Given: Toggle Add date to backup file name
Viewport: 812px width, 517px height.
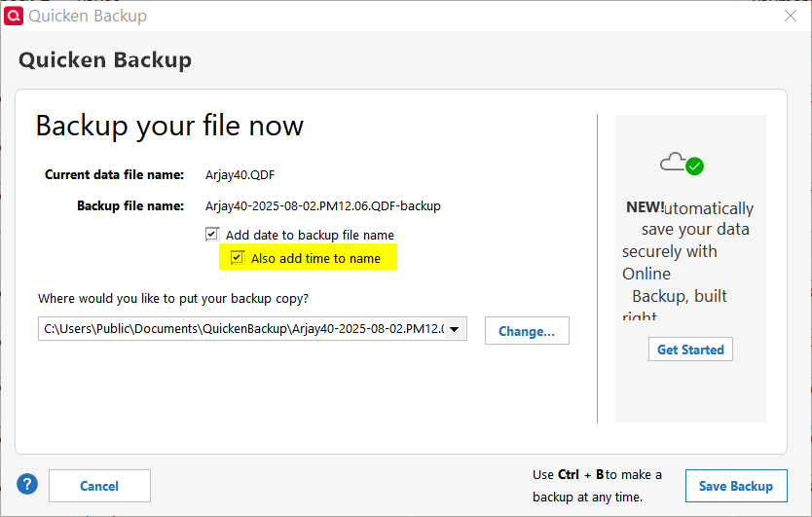Looking at the screenshot, I should (212, 234).
